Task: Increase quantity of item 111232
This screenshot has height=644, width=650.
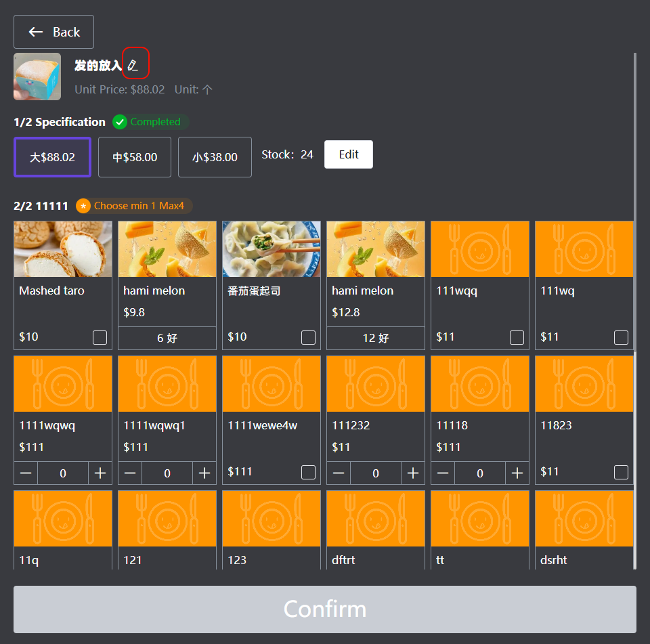Action: (413, 473)
